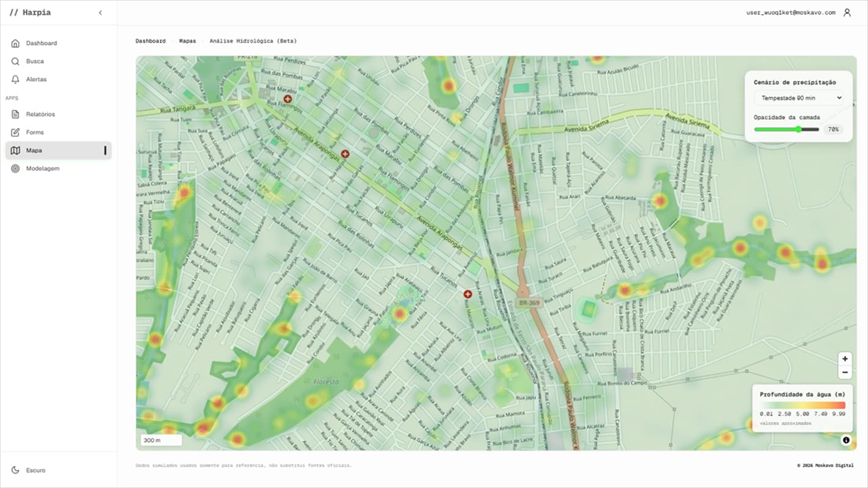Click legend value 0.01
The image size is (868, 488).
click(767, 414)
